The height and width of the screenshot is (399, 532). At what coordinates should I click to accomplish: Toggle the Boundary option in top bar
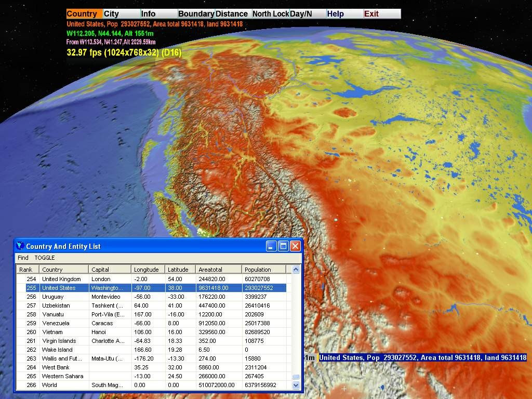[196, 14]
